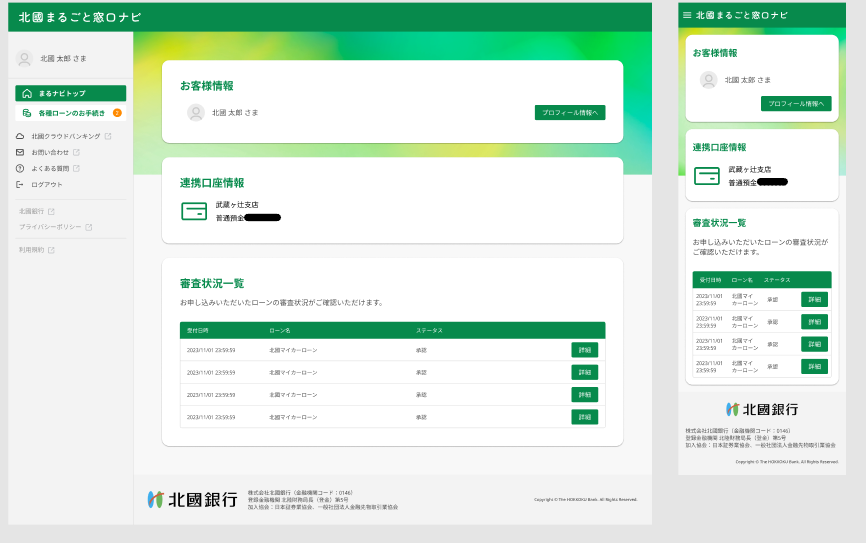
Task: Click the 北國銀行 logo in desktop footer
Action: point(192,499)
